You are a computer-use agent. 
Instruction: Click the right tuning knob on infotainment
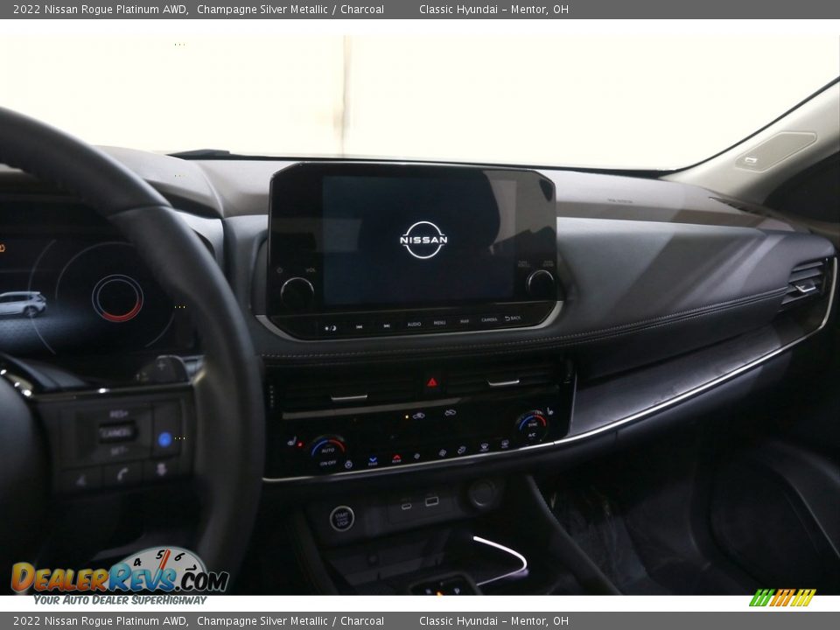pyautogui.click(x=540, y=283)
